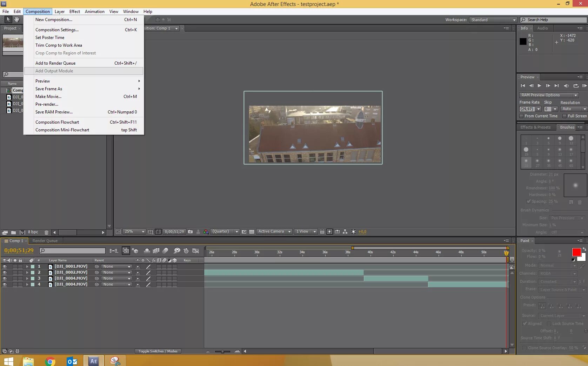Open the Parent dropdown for layer 4
This screenshot has width=588, height=366.
coord(116,285)
